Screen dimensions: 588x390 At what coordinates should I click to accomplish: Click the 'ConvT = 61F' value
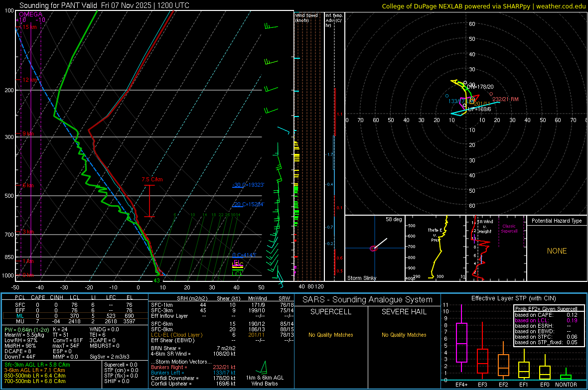click(67, 341)
